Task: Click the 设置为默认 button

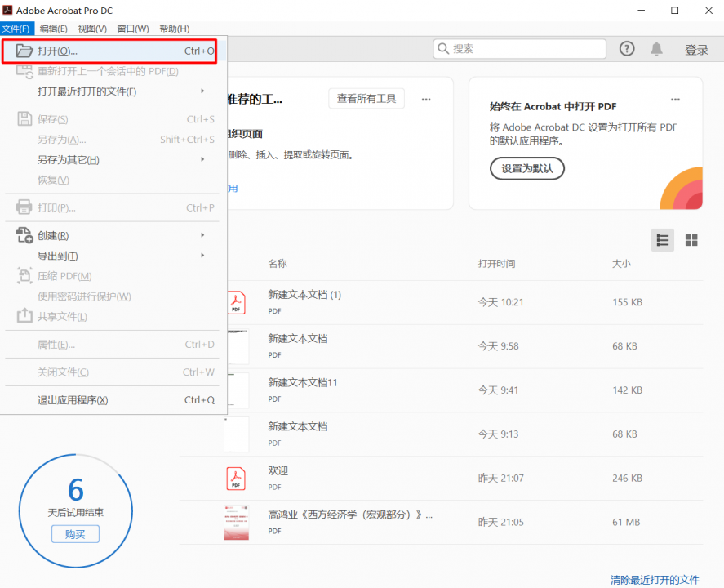Action: tap(526, 168)
